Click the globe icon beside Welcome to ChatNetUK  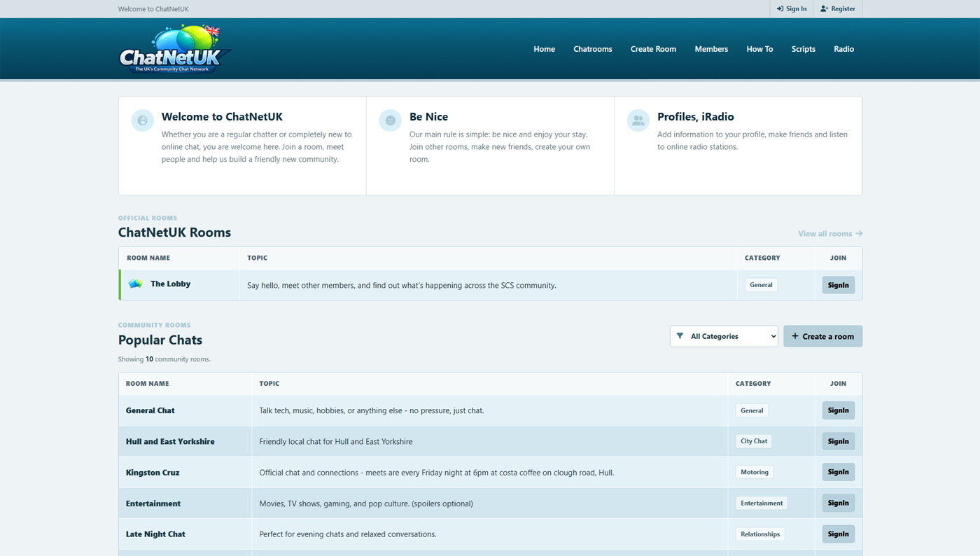142,120
